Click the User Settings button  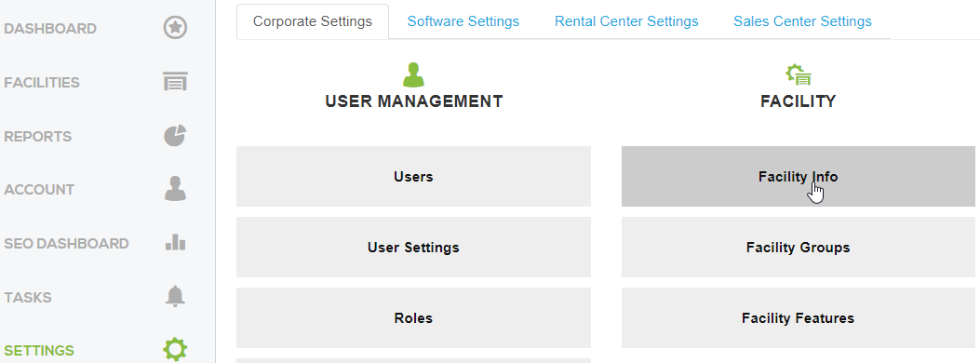(413, 247)
